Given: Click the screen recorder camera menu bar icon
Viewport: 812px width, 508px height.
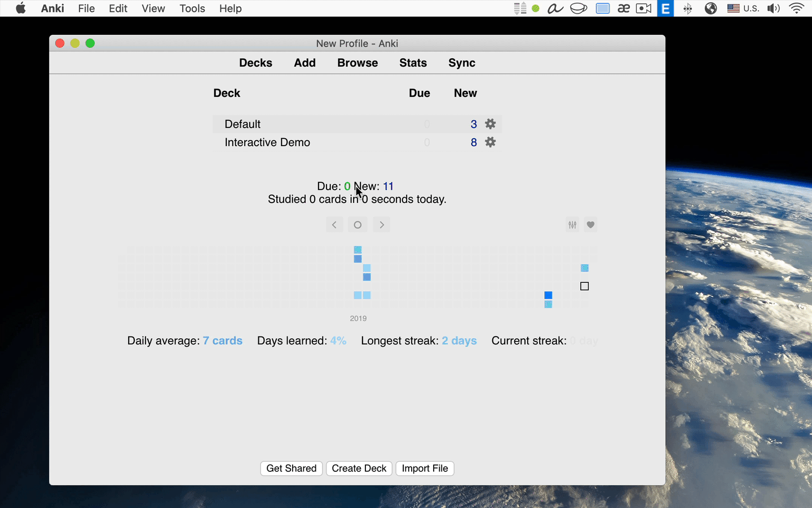Looking at the screenshot, I should coord(643,8).
